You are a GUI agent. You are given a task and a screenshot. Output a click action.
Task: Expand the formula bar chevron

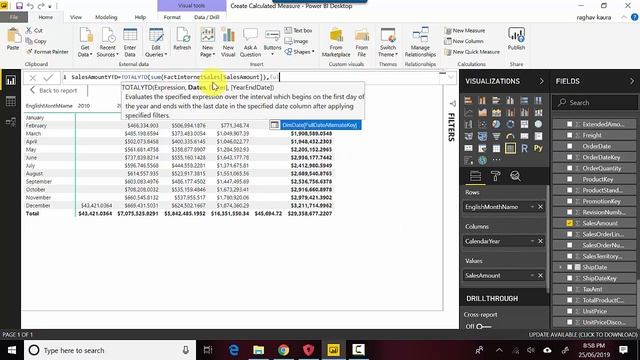point(451,77)
